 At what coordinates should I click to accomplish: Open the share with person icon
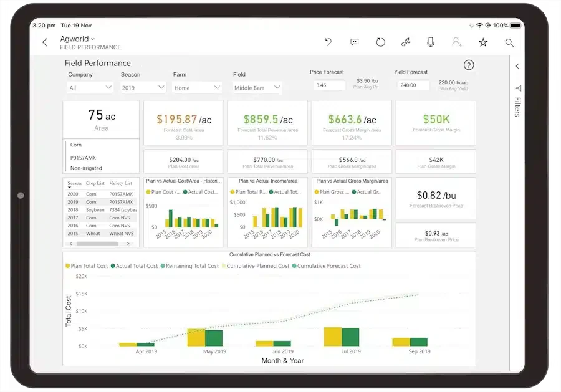(x=456, y=42)
